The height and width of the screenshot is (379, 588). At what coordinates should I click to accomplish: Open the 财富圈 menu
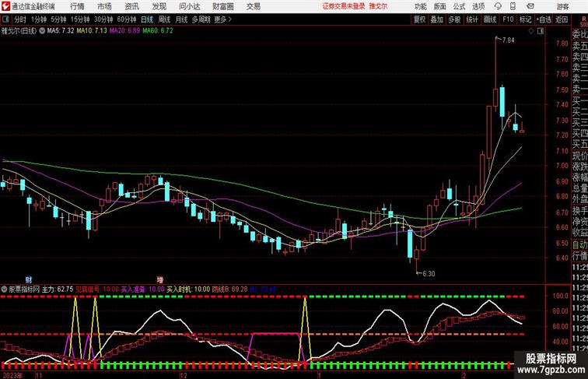coord(222,6)
